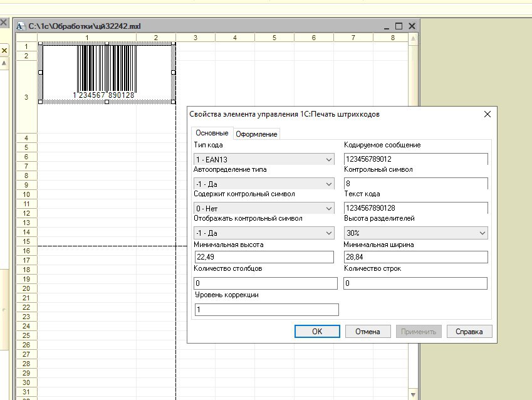532x400 pixels.
Task: Select the Основные tab
Action: 212,133
